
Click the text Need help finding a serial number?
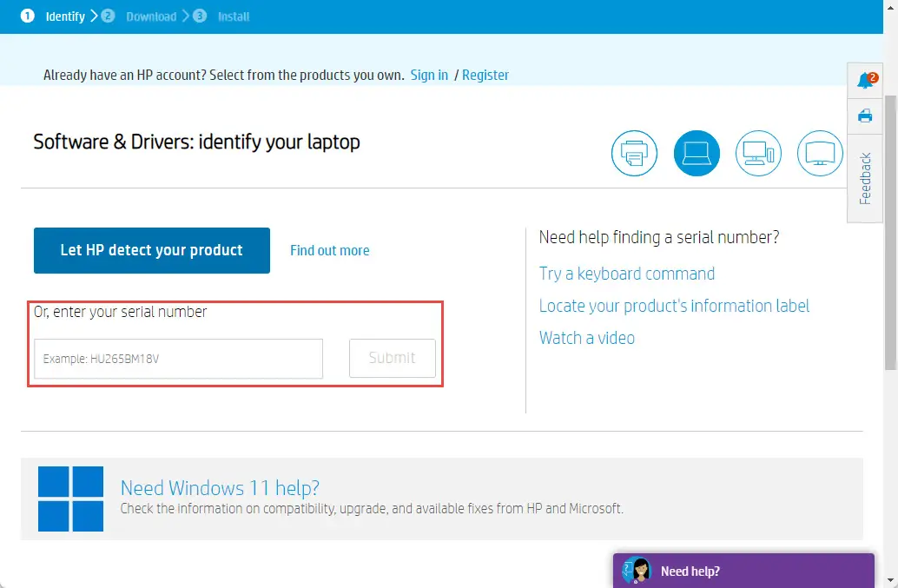(x=659, y=237)
